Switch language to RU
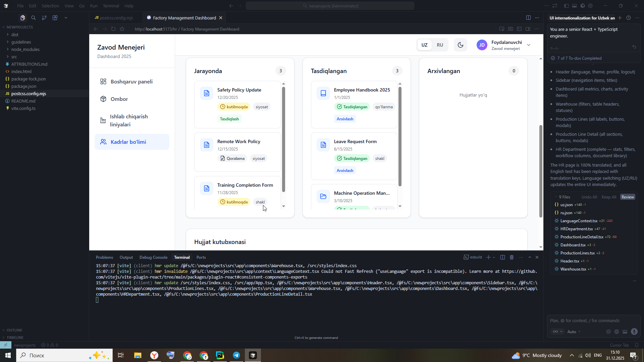The image size is (644, 362). pyautogui.click(x=440, y=45)
